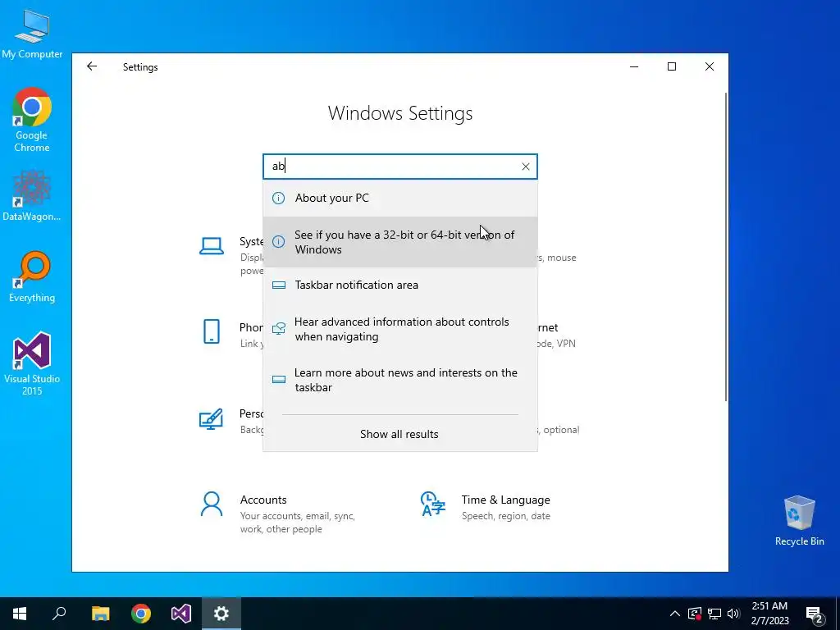Select 'About your PC' suggestion
840x630 pixels.
[x=400, y=199]
